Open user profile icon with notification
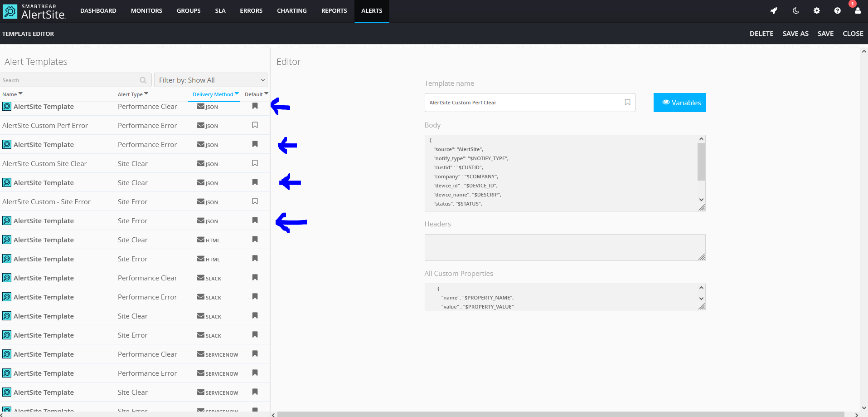Screen dimensions: 868x417 (x=857, y=10)
